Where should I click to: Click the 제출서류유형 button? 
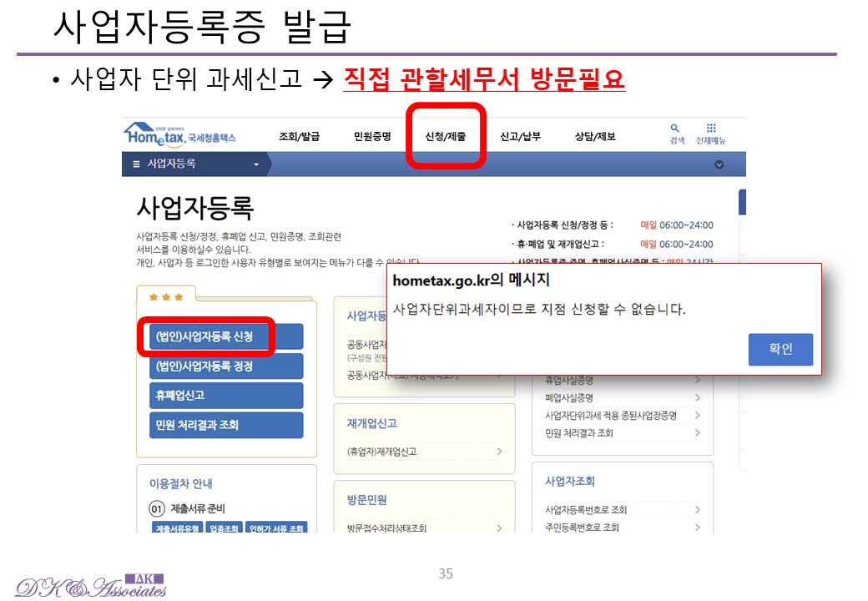point(177,528)
